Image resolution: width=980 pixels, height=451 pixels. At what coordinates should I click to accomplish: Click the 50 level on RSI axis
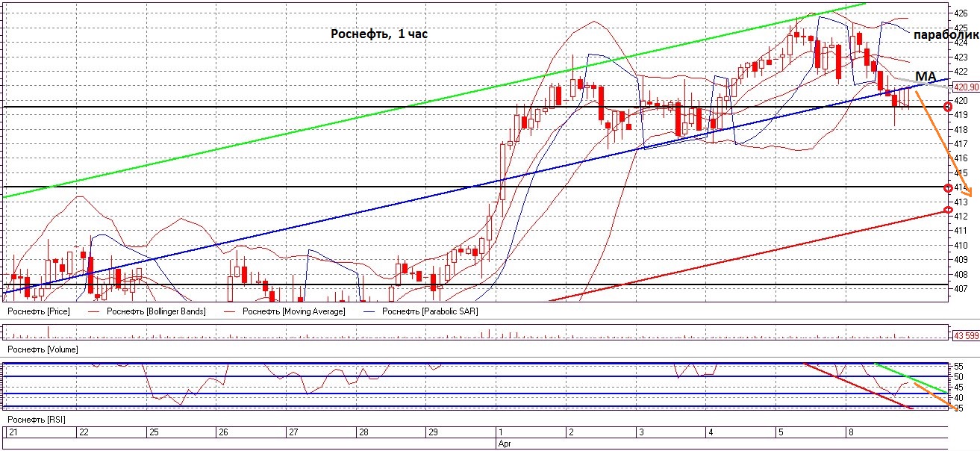click(959, 377)
